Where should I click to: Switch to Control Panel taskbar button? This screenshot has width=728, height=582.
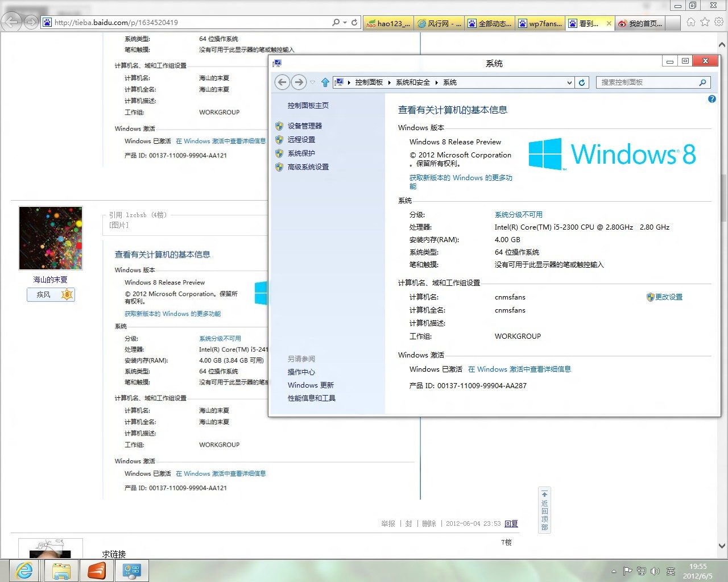coord(132,570)
